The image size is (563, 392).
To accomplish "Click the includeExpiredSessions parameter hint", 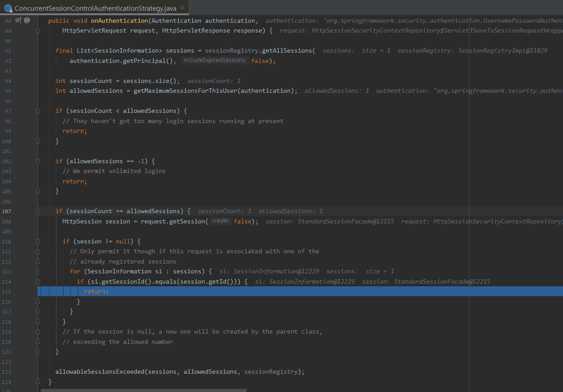I will (x=214, y=61).
